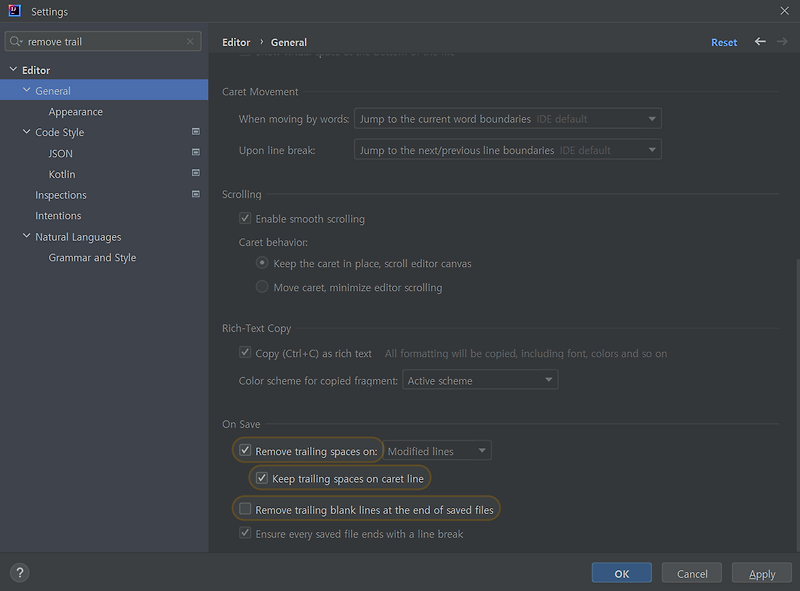Click the search magnifier icon
The height and width of the screenshot is (591, 800).
point(16,41)
